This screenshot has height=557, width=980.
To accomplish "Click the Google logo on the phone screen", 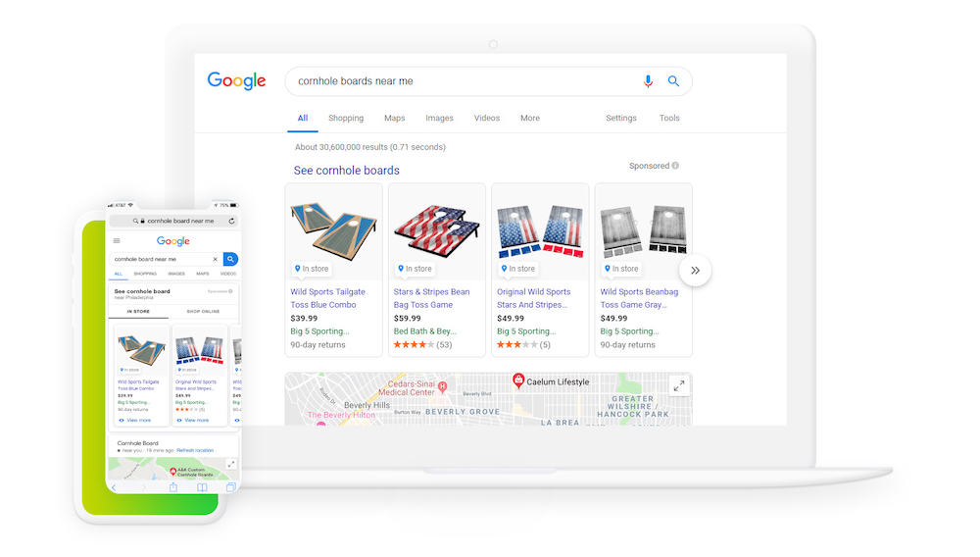I will coord(173,241).
